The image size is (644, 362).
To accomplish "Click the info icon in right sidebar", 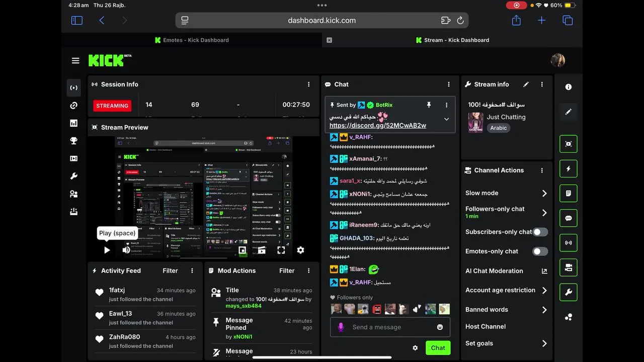I will click(x=569, y=87).
